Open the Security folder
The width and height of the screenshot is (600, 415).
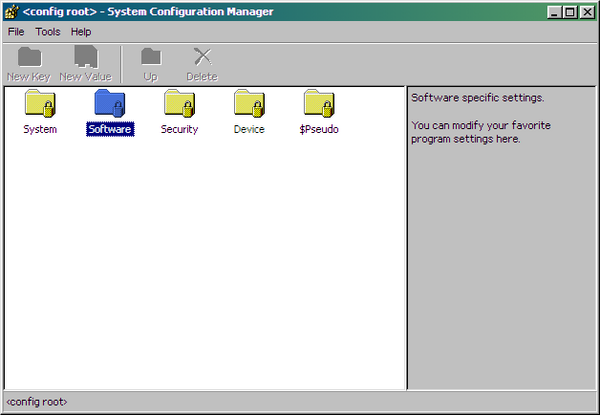tap(180, 105)
